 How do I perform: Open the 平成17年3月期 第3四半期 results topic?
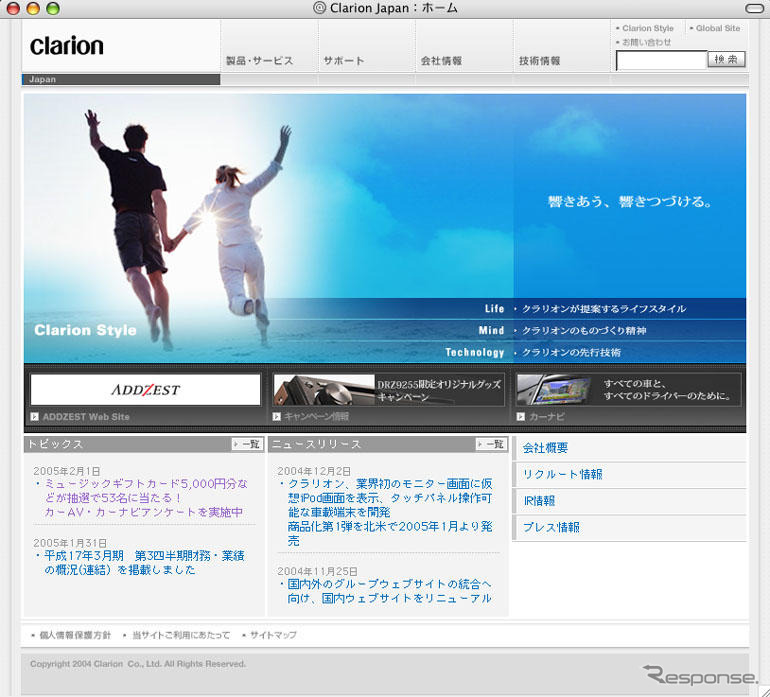click(144, 562)
